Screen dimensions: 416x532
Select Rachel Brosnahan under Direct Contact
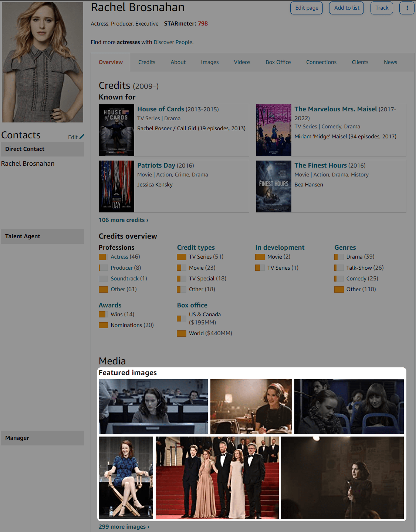point(28,163)
